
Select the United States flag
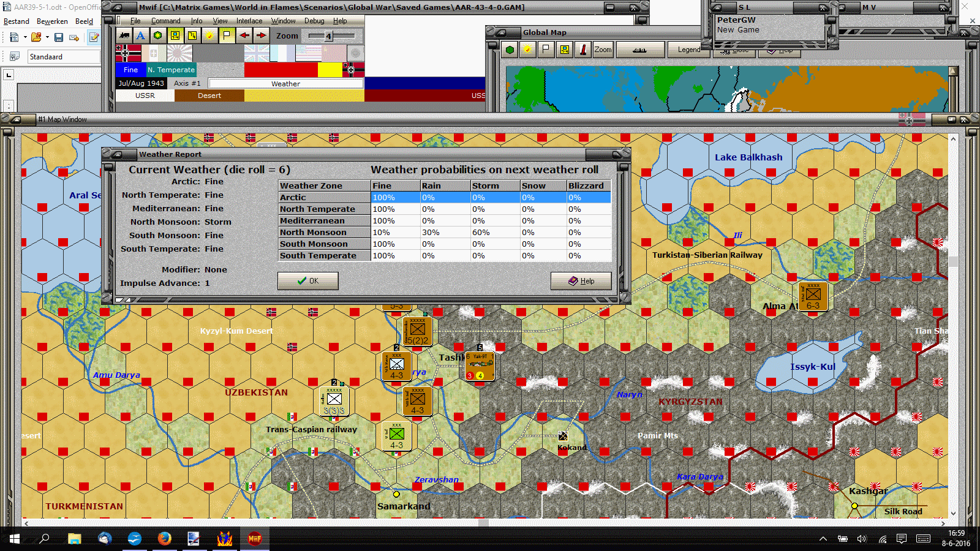point(308,53)
